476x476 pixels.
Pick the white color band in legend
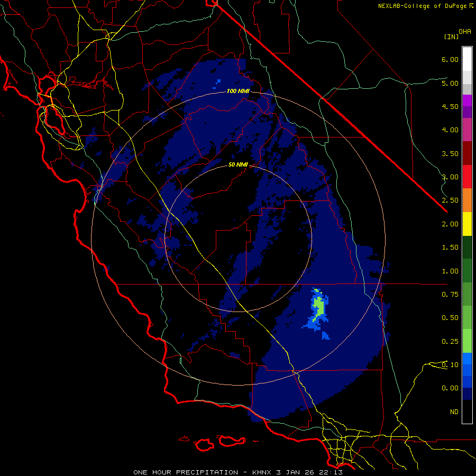(x=467, y=59)
